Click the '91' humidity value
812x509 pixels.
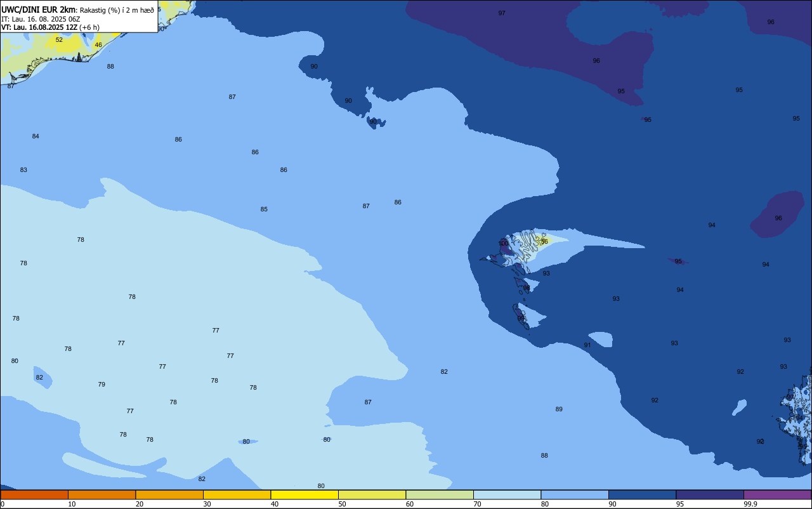[587, 345]
